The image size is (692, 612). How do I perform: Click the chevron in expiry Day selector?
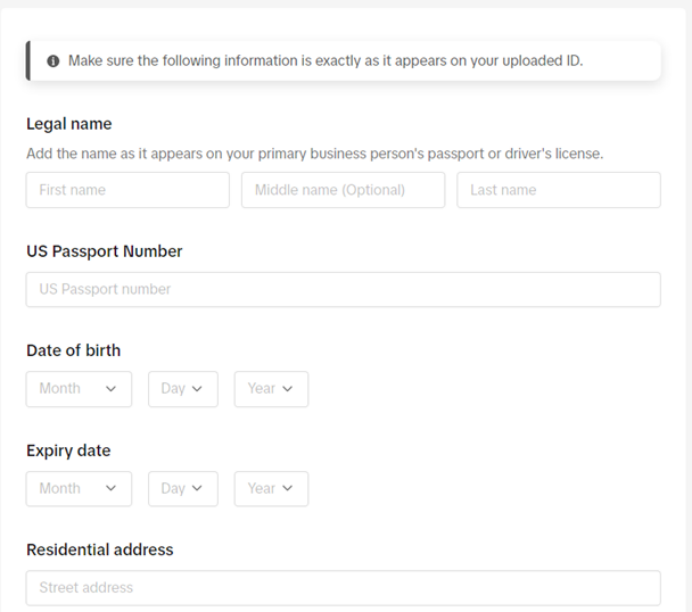(x=197, y=488)
